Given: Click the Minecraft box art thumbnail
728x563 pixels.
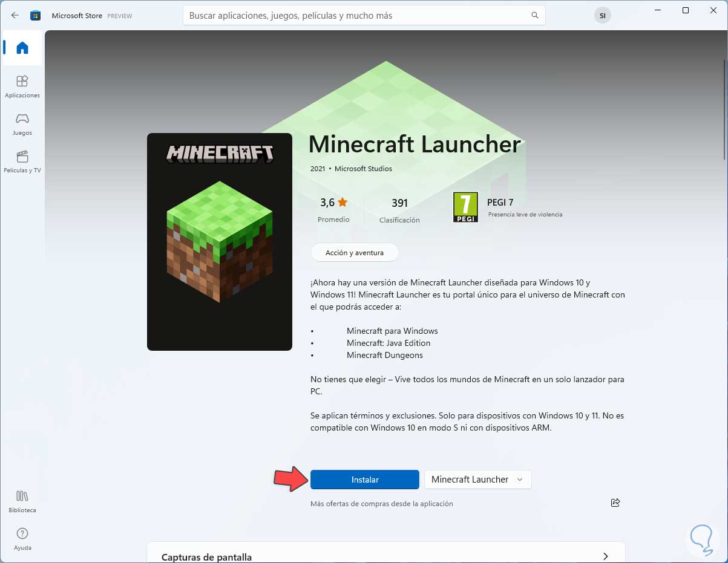Looking at the screenshot, I should tap(220, 242).
